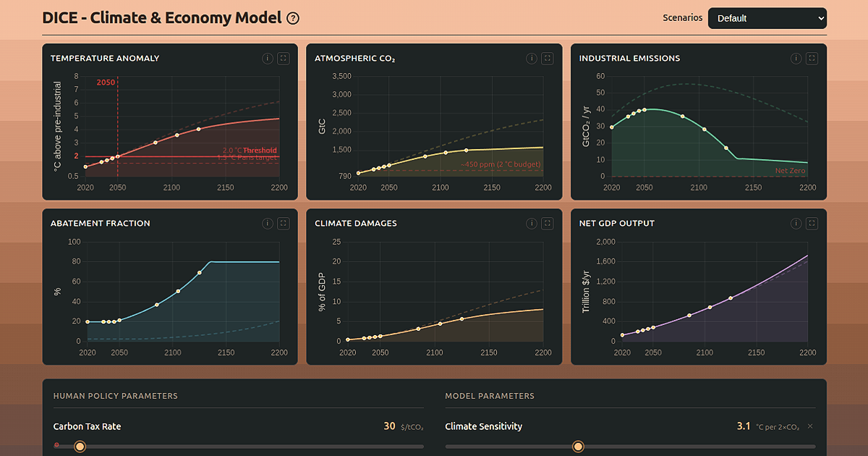Show info for the Climate Damages chart

[532, 224]
